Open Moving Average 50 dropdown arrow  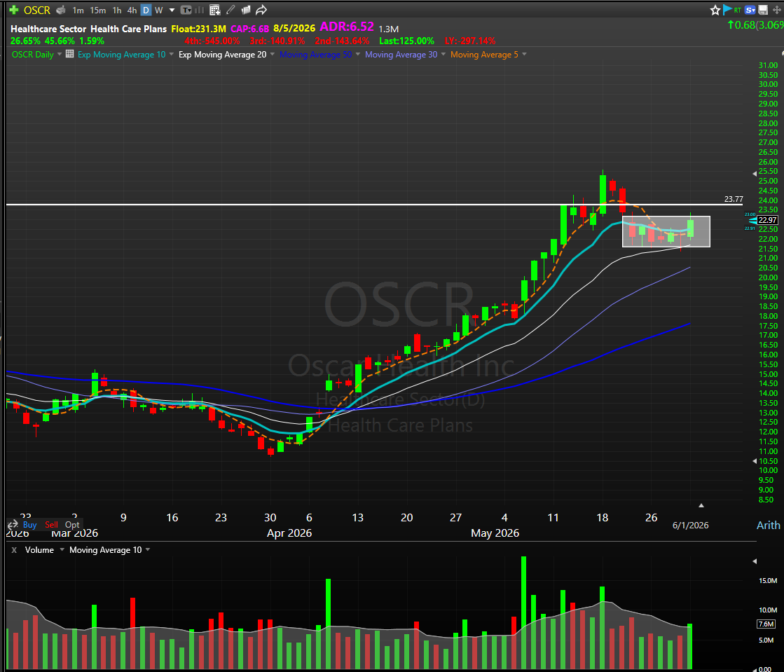358,54
